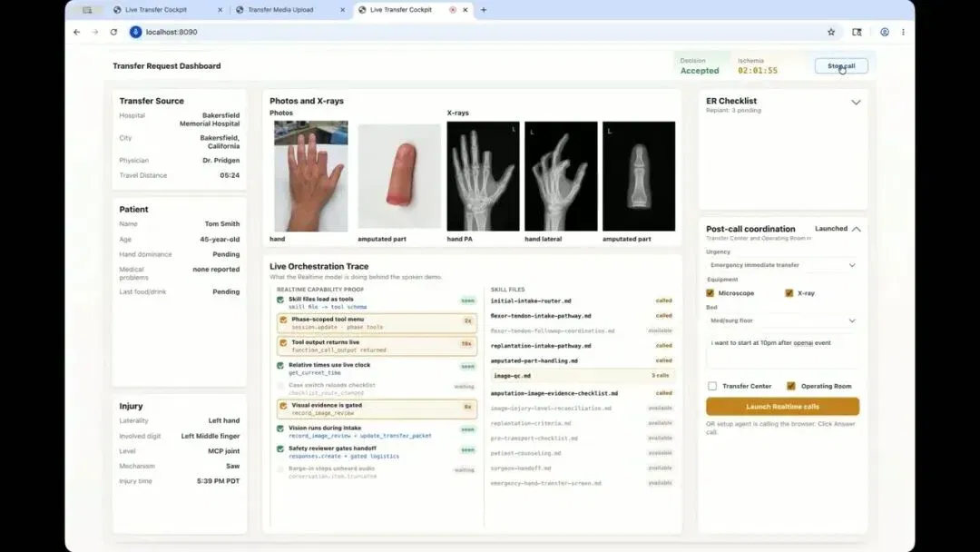Screen dimensions: 980x552
Task: Toggle Relative times use live clock checkbox
Action: coord(280,366)
